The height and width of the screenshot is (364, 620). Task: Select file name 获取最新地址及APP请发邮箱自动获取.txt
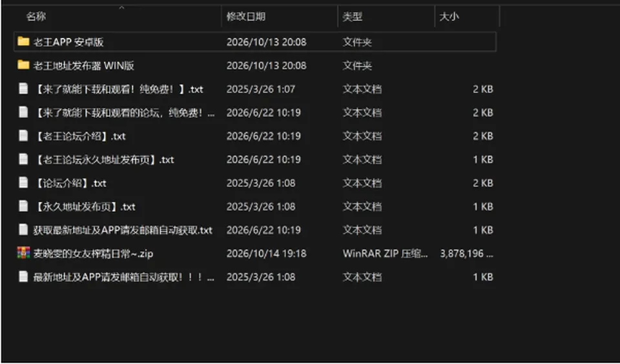(x=123, y=230)
